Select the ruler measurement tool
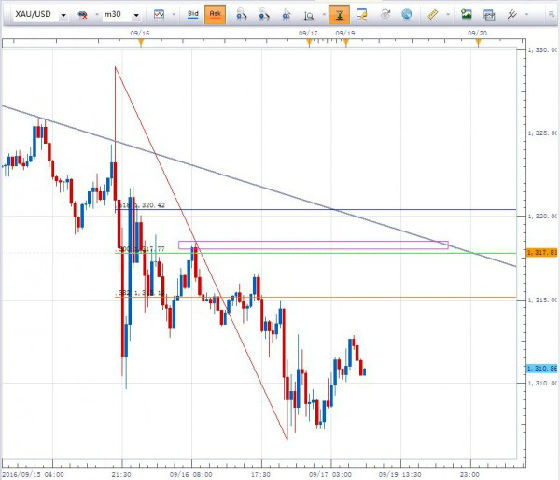The height and width of the screenshot is (480, 560). coord(432,15)
